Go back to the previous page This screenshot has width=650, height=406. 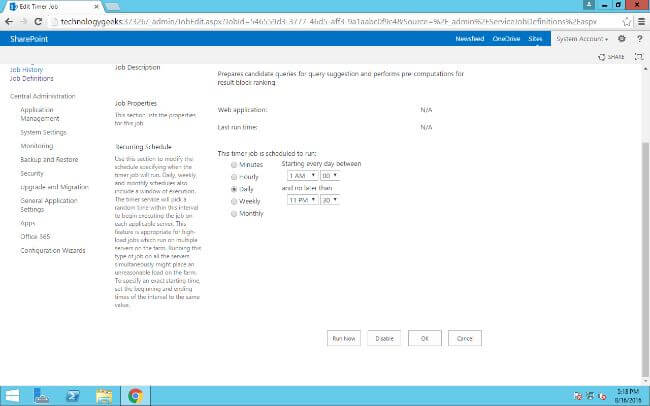pyautogui.click(x=9, y=22)
